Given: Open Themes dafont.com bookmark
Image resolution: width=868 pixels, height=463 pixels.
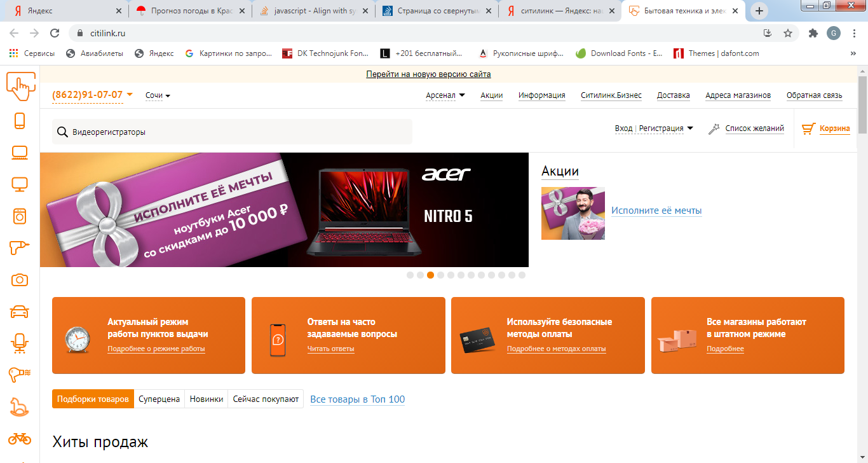Looking at the screenshot, I should pos(717,53).
